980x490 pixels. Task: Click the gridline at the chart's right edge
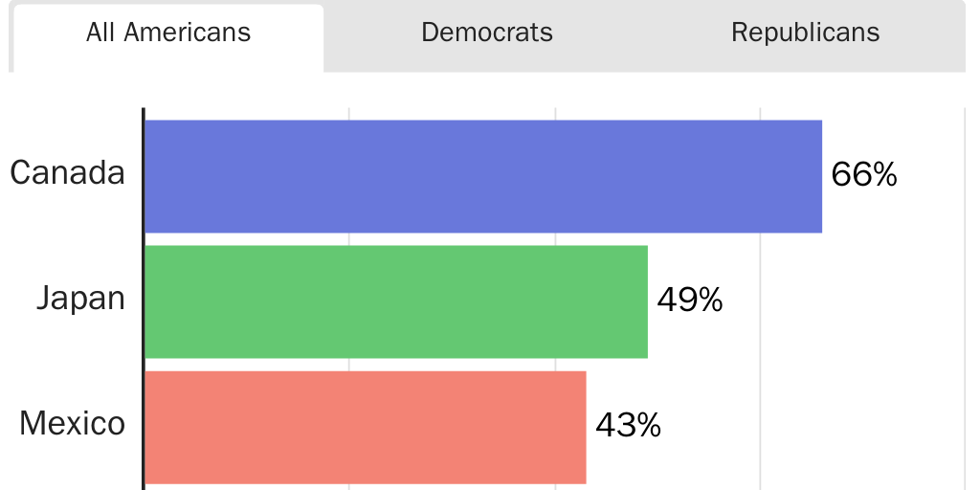[x=965, y=287]
